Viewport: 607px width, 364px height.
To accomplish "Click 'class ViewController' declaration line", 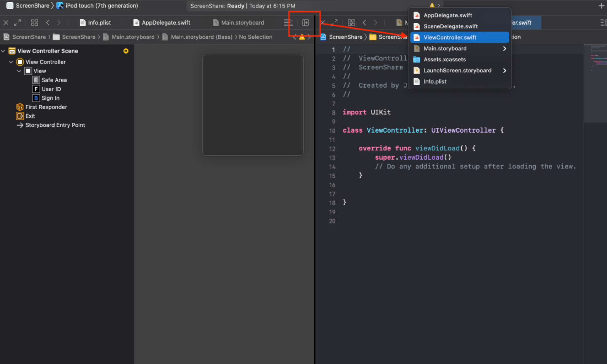I will [423, 130].
